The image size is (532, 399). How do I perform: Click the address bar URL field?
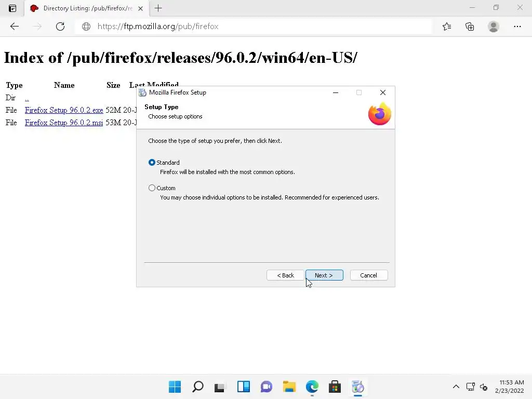(x=253, y=26)
